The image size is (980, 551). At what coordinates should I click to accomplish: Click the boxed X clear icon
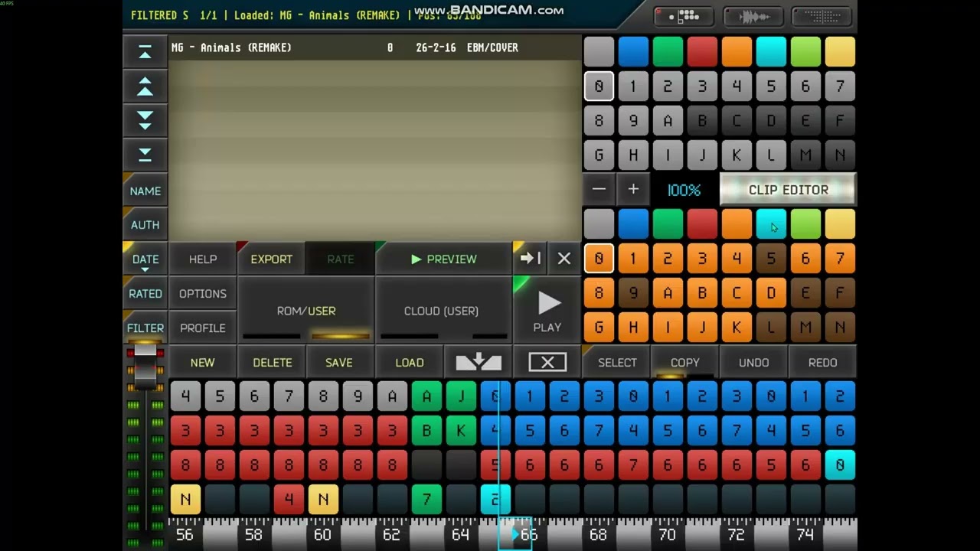[547, 362]
